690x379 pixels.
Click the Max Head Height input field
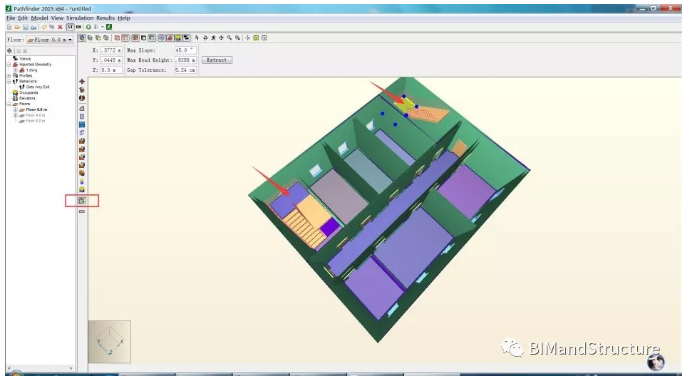(x=185, y=60)
